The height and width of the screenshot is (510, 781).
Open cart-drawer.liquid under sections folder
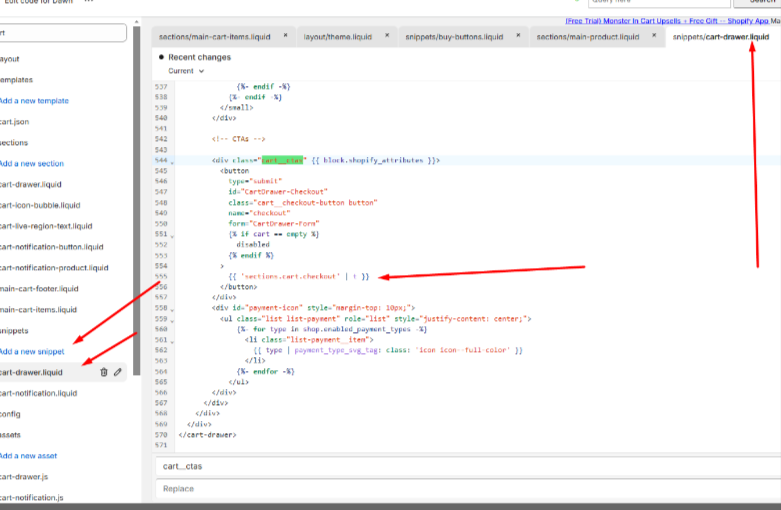pos(31,184)
